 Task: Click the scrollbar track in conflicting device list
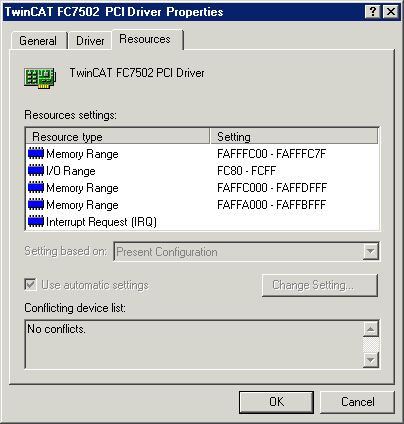(x=371, y=345)
